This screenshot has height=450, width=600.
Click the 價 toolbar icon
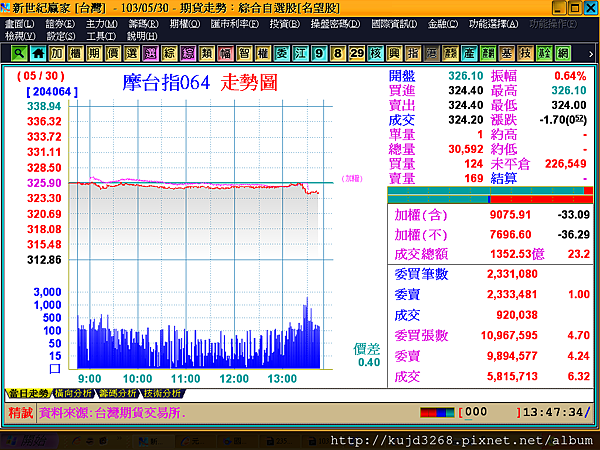[113, 53]
